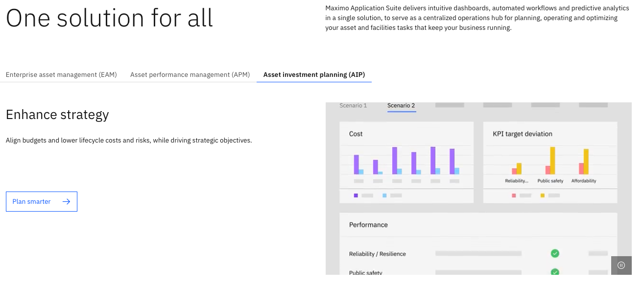Pause the dashboard animation
This screenshot has height=289, width=644.
point(621,265)
